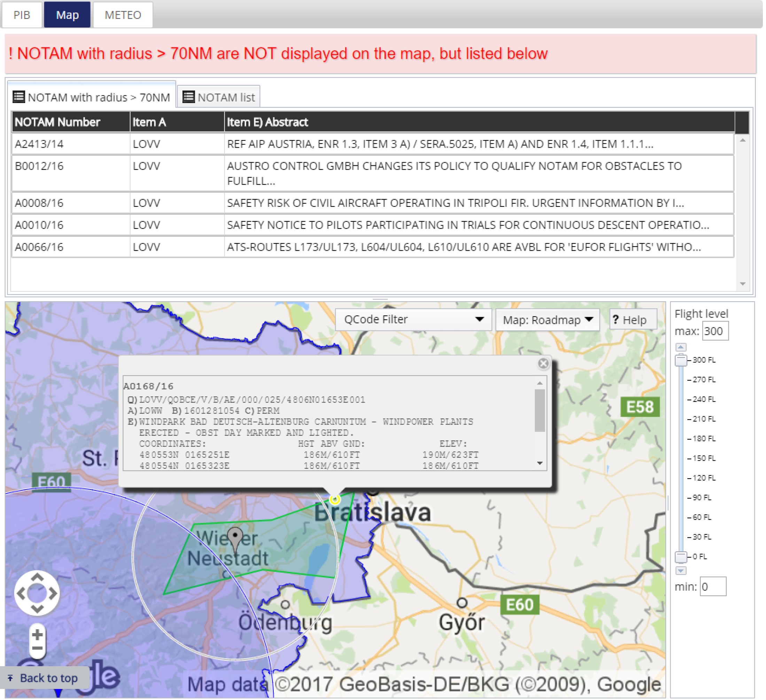Image resolution: width=766 pixels, height=700 pixels.
Task: Open the METEO tab
Action: [x=123, y=15]
